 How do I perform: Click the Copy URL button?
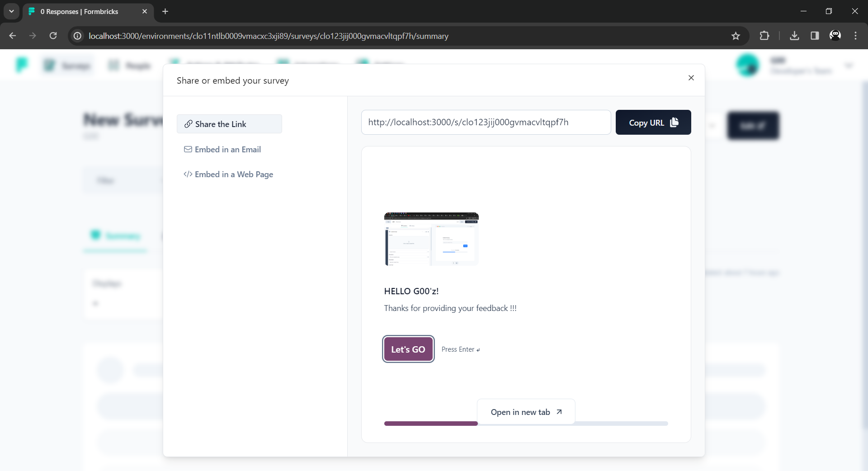653,122
